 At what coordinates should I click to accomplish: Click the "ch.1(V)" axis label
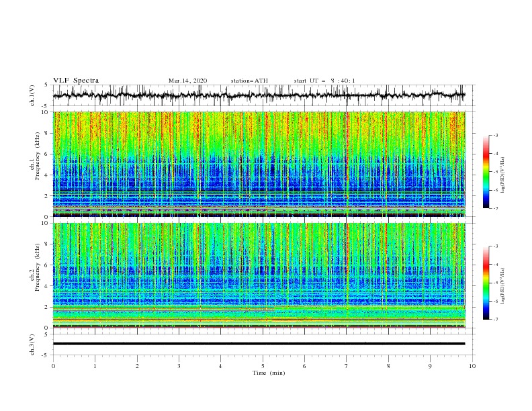coord(32,95)
